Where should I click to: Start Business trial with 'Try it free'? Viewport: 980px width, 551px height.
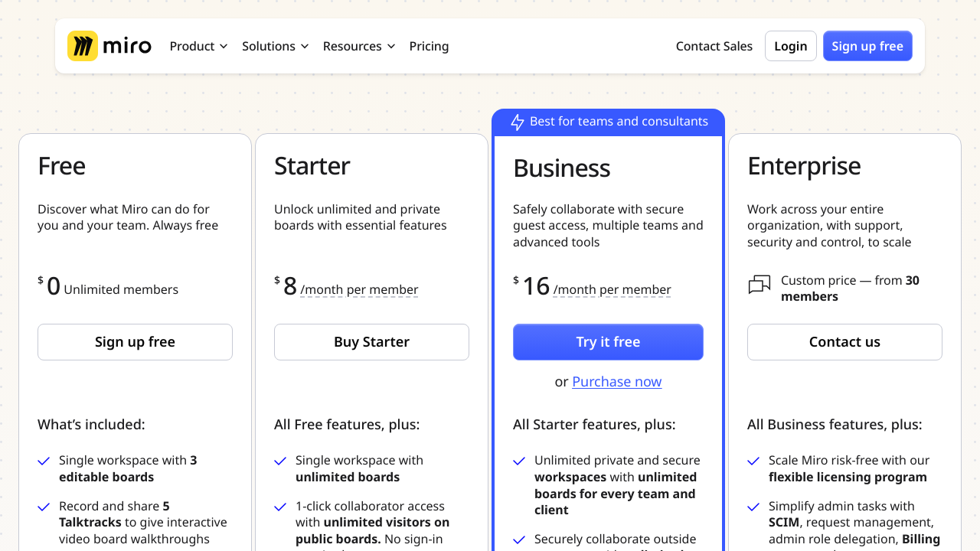(608, 342)
